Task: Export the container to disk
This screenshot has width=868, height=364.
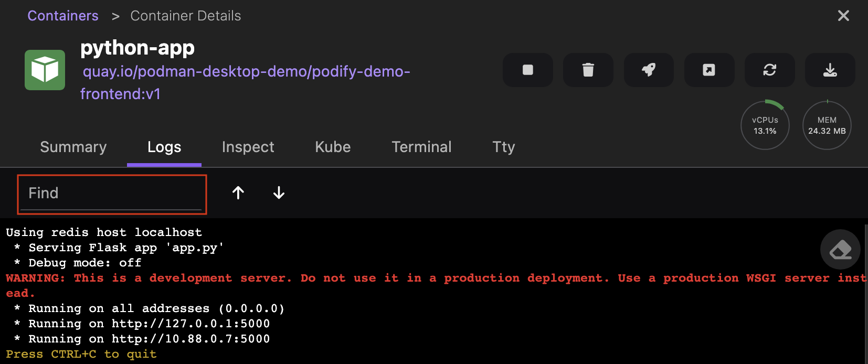Action: tap(830, 70)
